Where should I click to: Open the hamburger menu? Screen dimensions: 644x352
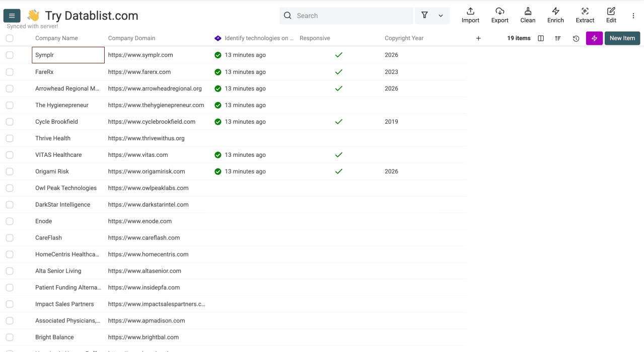point(12,16)
